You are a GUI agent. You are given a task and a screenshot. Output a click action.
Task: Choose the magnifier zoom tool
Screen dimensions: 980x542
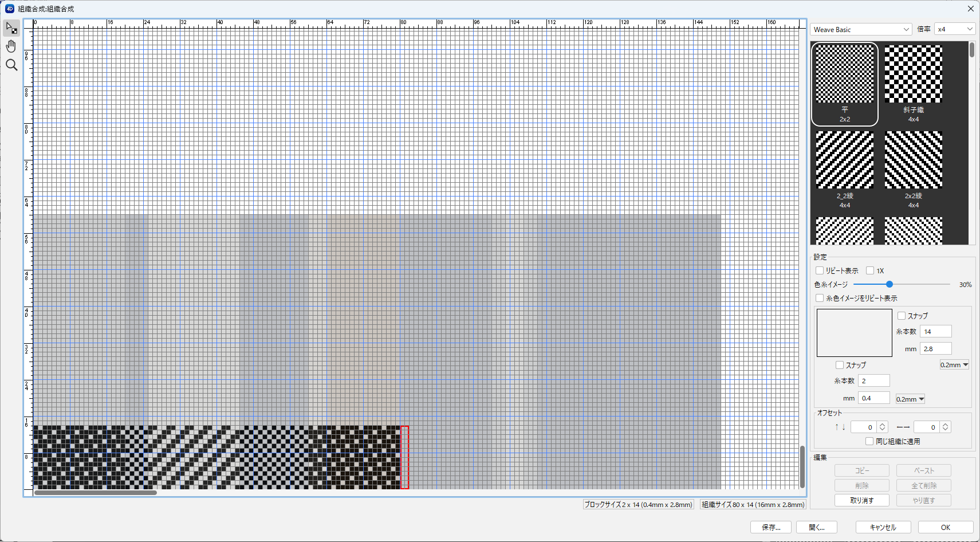(x=11, y=65)
